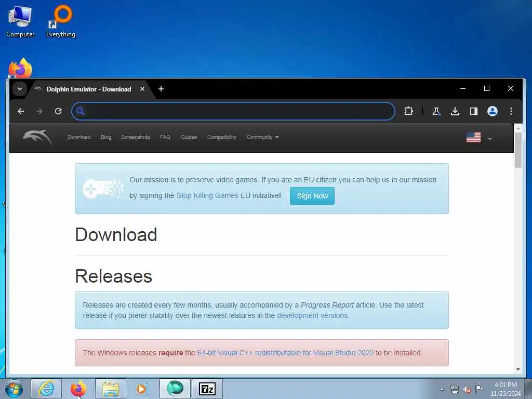Open File Explorer from the taskbar
Image resolution: width=532 pixels, height=399 pixels.
(111, 389)
